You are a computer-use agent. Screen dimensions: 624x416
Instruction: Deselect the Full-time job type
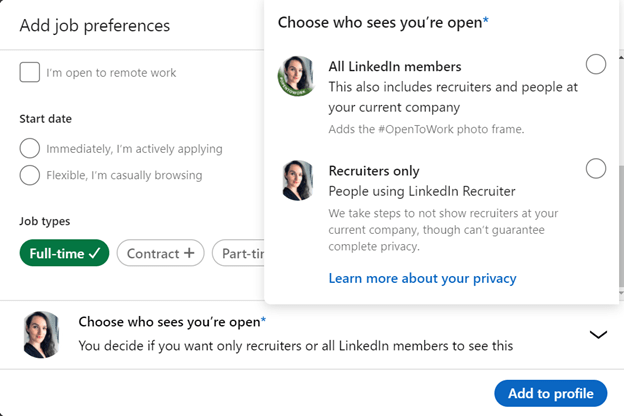tap(64, 253)
